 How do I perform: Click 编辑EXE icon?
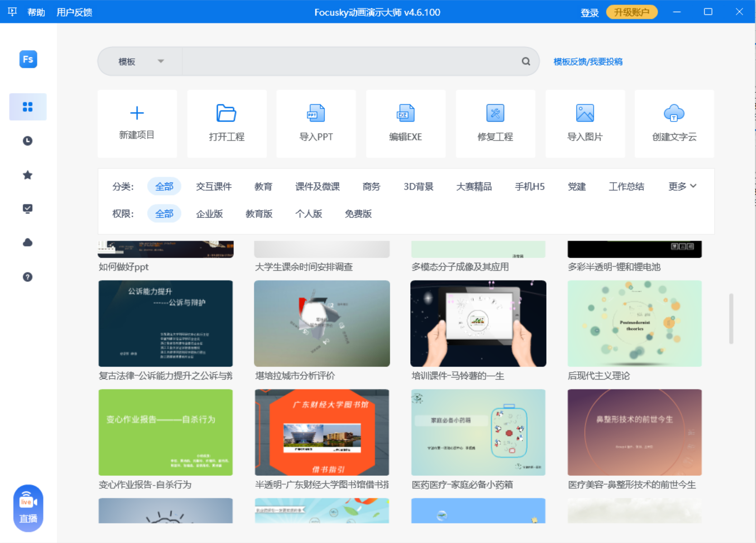pos(405,113)
